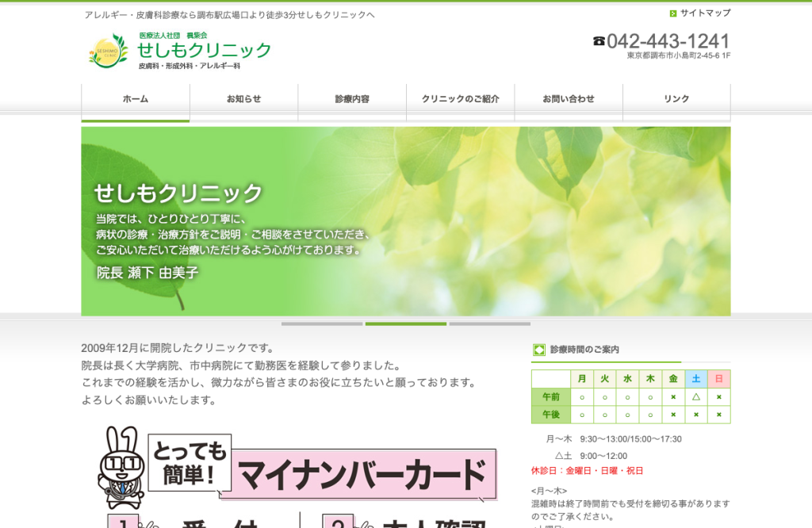This screenshot has height=528, width=812.
Task: Click the △土 9:00〜12:00 hours line
Action: [x=591, y=456]
